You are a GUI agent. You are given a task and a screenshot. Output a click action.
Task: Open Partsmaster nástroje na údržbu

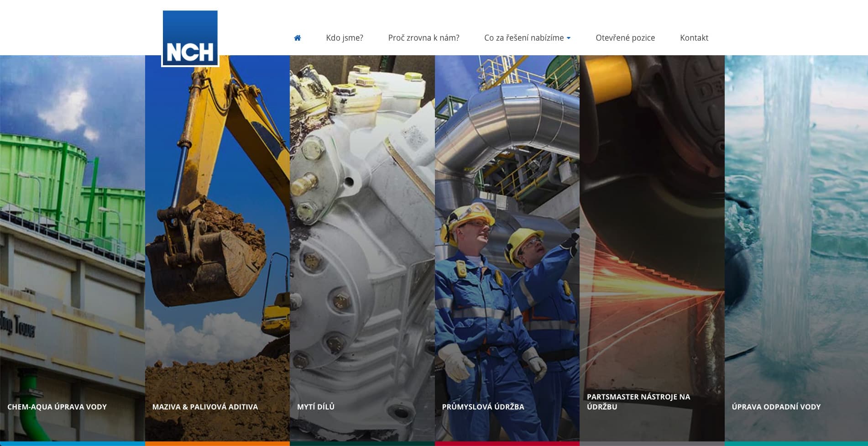[x=638, y=402]
